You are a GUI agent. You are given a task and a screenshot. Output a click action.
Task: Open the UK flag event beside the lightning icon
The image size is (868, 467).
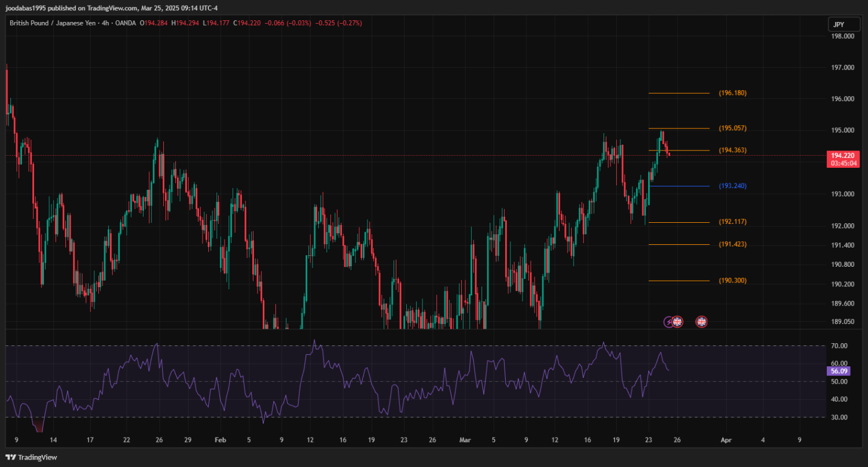677,321
